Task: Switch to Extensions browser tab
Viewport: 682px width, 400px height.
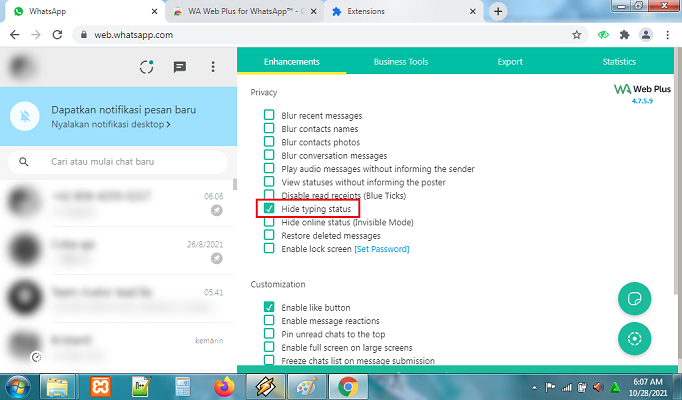Action: [x=403, y=12]
